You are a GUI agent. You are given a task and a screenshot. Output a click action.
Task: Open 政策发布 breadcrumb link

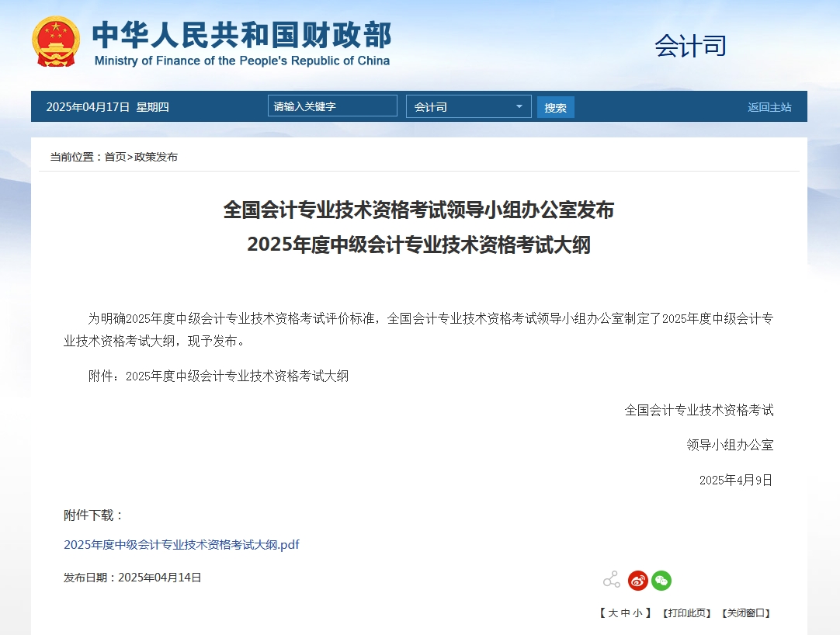pyautogui.click(x=156, y=157)
